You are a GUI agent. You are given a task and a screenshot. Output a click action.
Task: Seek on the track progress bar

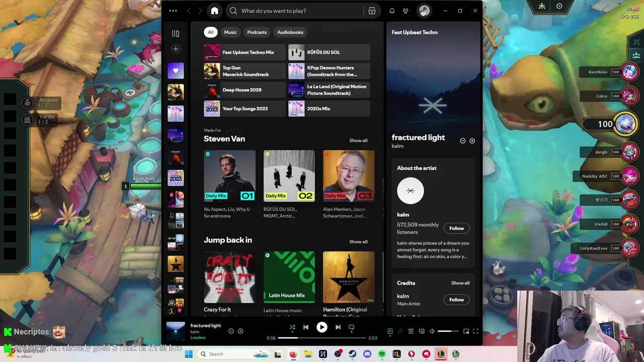pyautogui.click(x=322, y=338)
